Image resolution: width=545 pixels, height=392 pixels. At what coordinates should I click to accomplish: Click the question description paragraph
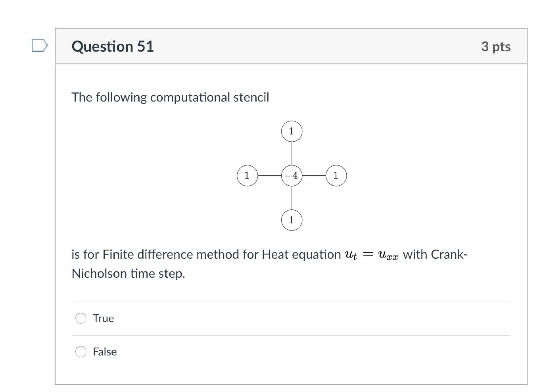point(171,97)
